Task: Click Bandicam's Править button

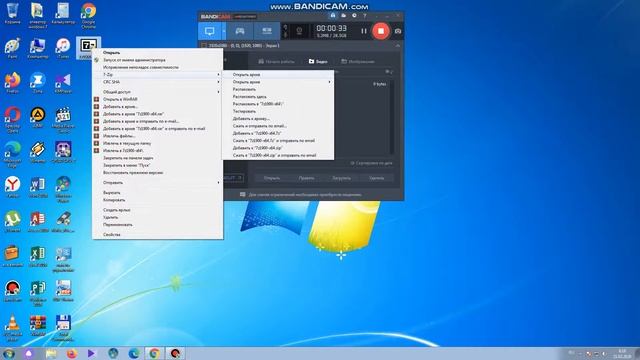Action: pyautogui.click(x=307, y=178)
